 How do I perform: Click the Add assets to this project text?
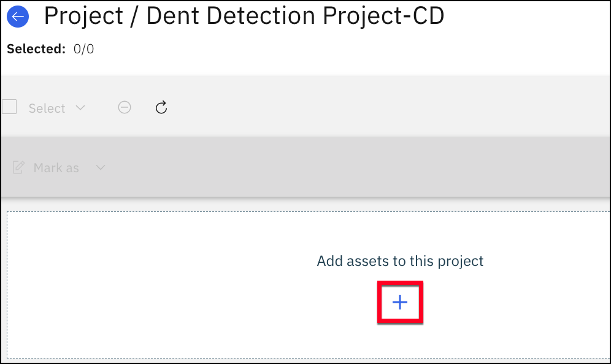(x=400, y=261)
